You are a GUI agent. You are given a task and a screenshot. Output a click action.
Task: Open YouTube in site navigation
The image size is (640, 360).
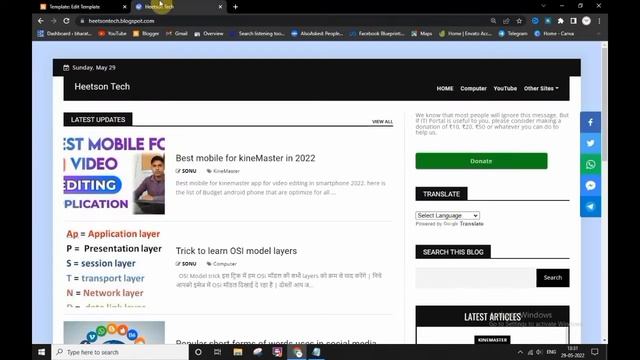[x=505, y=88]
